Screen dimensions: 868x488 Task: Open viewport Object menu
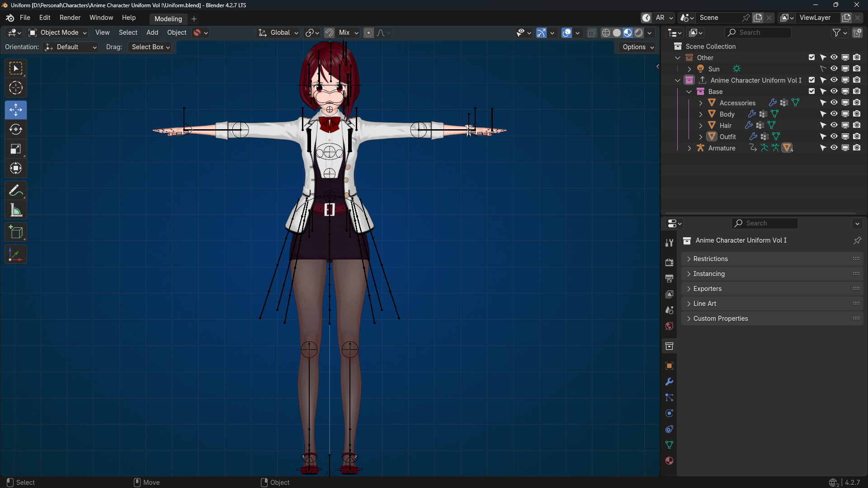coord(177,33)
